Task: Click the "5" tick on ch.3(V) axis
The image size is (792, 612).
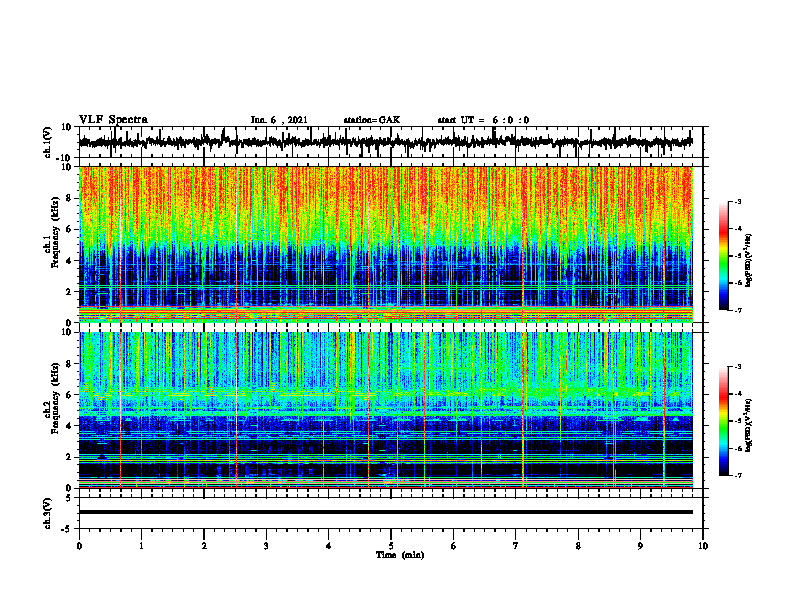Action: click(70, 498)
